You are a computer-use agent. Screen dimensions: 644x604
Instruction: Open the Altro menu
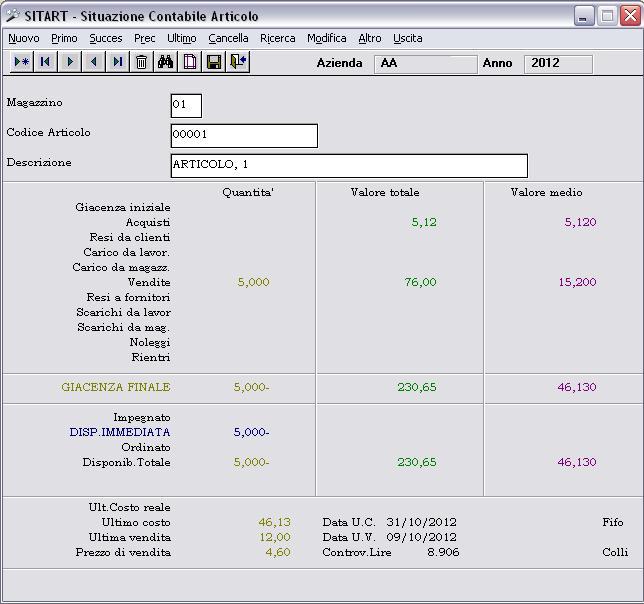point(370,38)
